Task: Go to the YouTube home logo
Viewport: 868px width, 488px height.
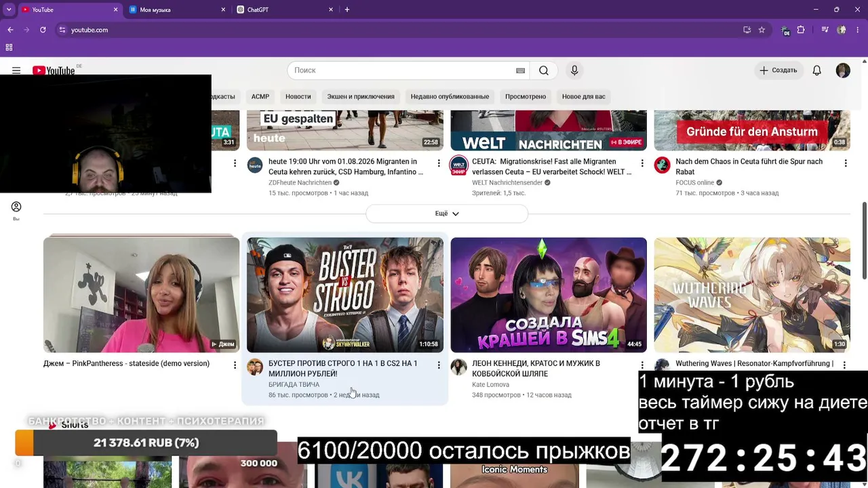Action: pyautogui.click(x=54, y=70)
